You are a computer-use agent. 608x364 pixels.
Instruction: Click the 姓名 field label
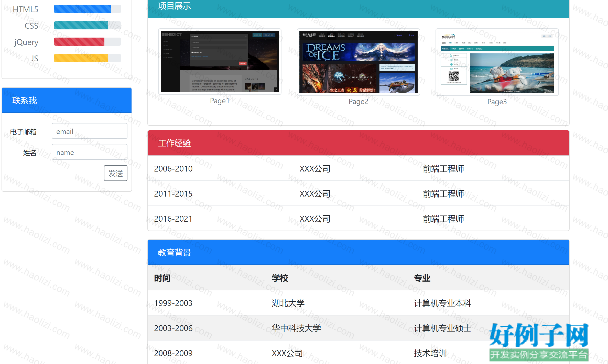pos(30,153)
